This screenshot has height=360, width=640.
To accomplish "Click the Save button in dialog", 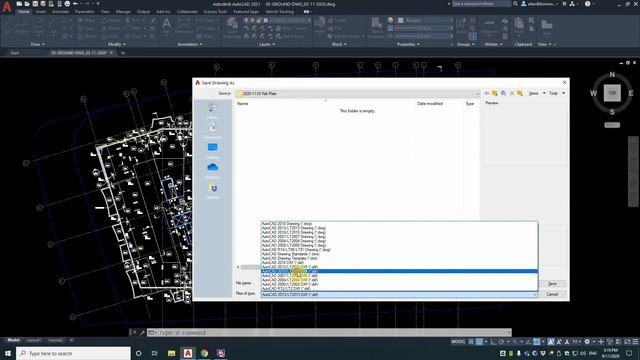I will [x=552, y=284].
